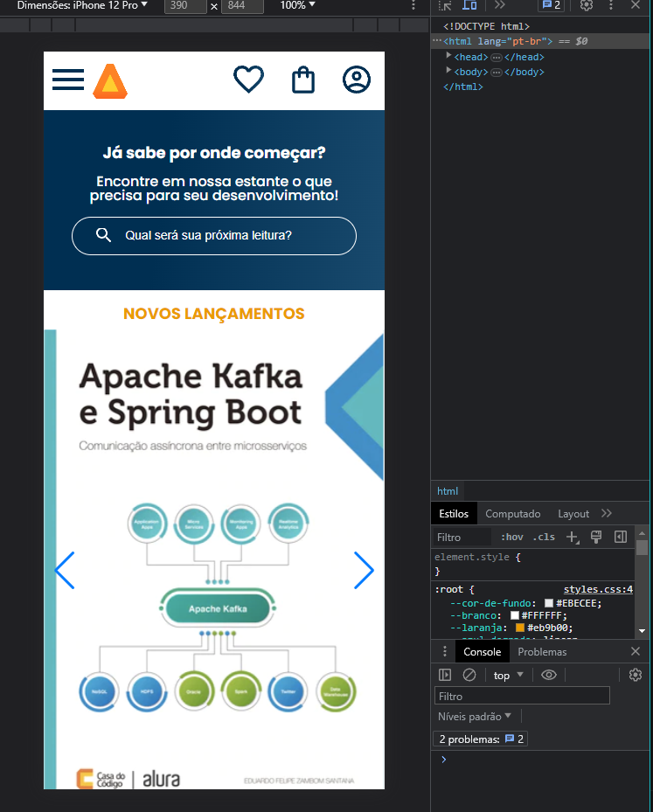Select the Problemas drawer tab

click(x=542, y=652)
